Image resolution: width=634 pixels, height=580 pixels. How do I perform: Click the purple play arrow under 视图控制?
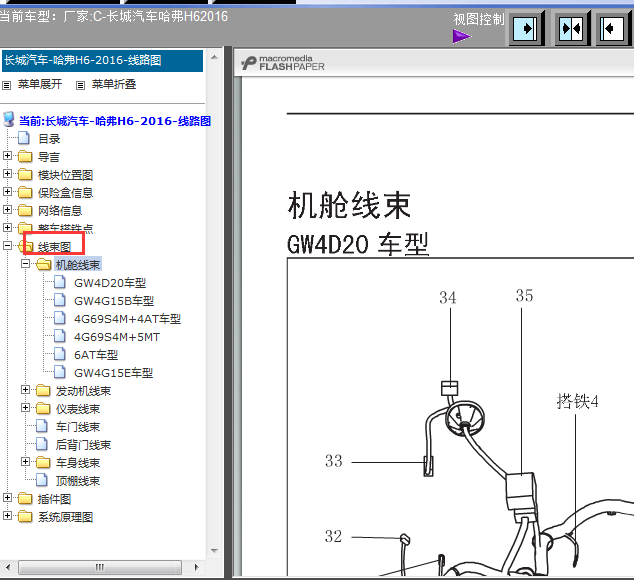tap(461, 36)
